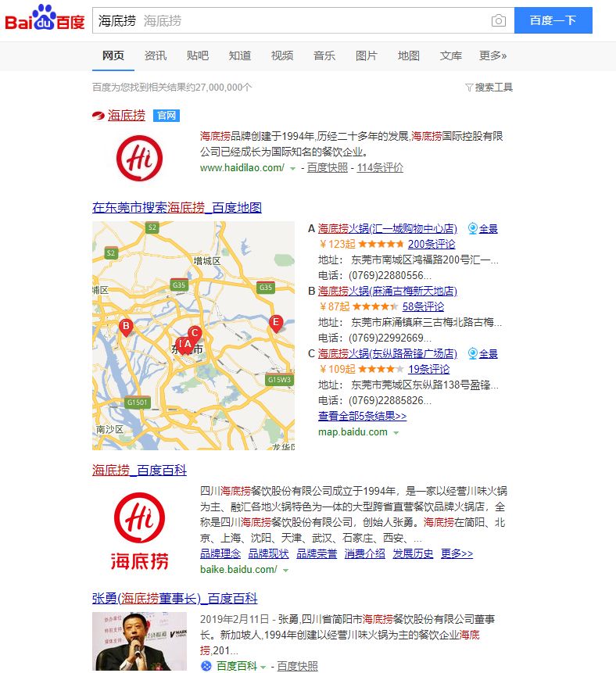The image size is (616, 673).
Task: Click 查看全部5条结果>> link
Action: [x=362, y=416]
